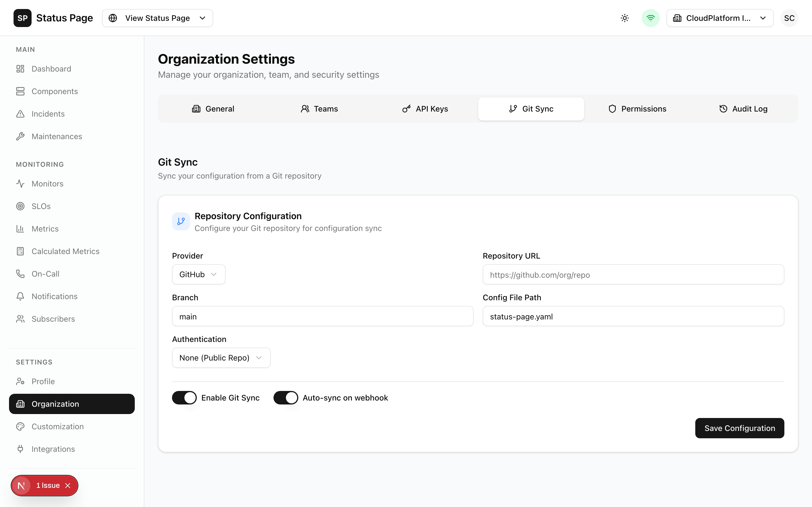
Task: Dismiss the 1 Issue notification
Action: click(68, 485)
